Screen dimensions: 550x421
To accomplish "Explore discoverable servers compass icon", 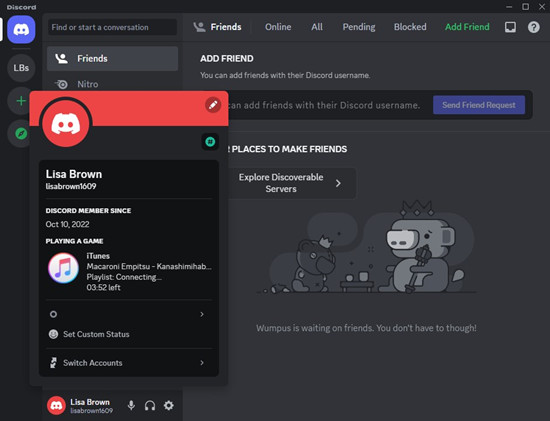I will click(21, 134).
